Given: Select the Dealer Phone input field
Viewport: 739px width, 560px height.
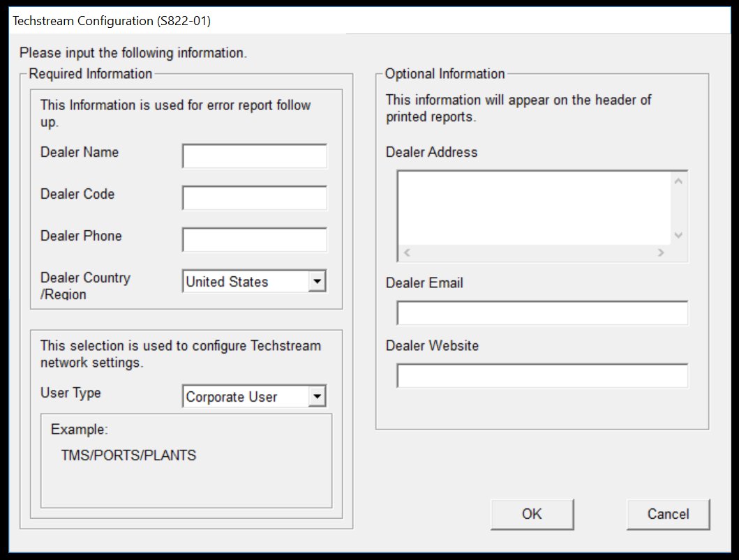Looking at the screenshot, I should coord(255,240).
